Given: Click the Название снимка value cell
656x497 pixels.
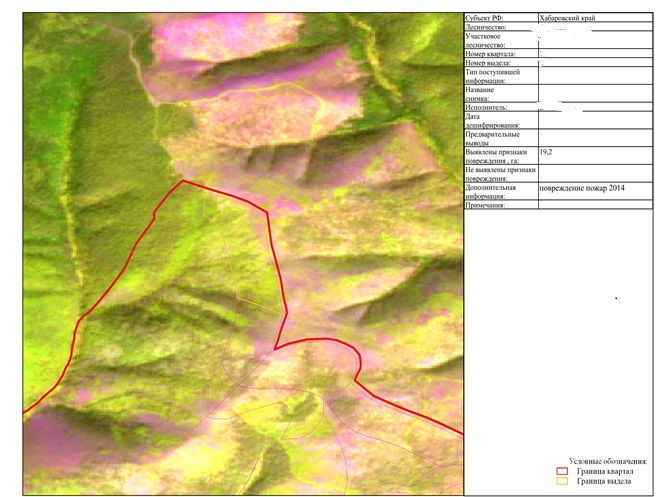Looking at the screenshot, I should 594,94.
